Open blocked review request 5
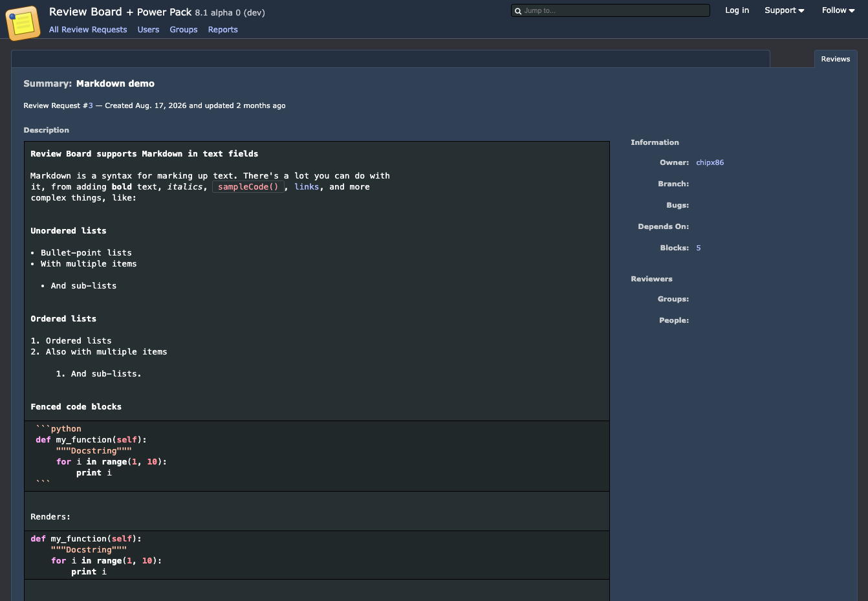 [x=699, y=248]
